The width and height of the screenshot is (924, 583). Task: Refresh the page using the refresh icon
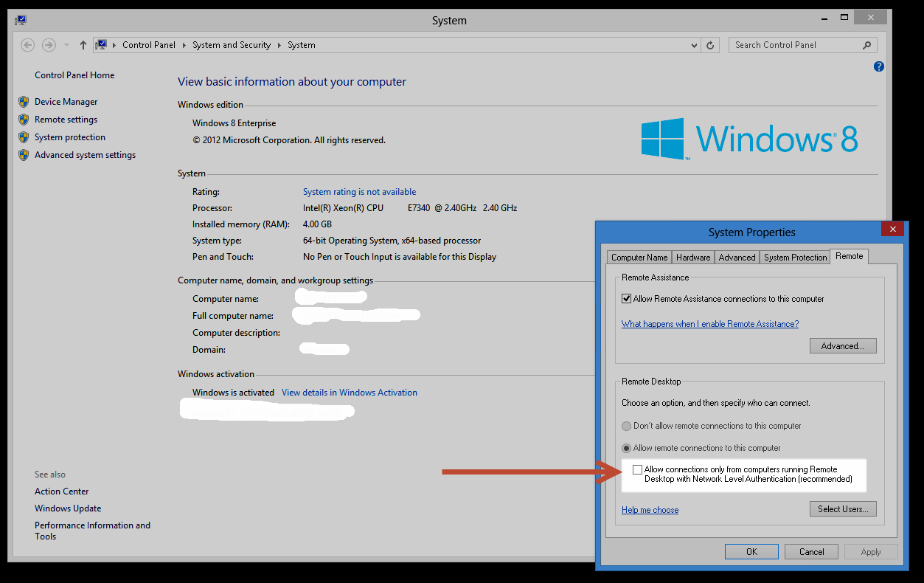pos(709,45)
